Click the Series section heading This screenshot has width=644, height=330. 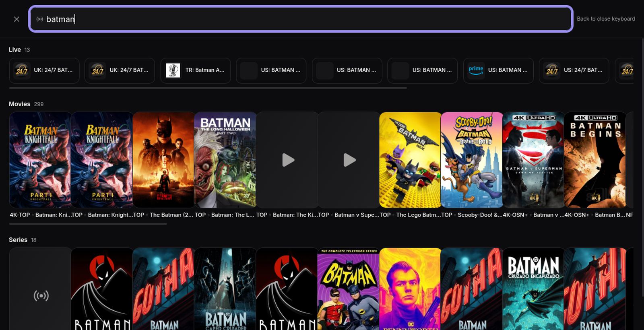(18, 240)
